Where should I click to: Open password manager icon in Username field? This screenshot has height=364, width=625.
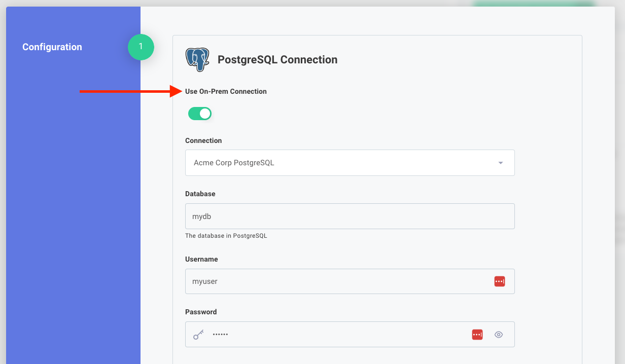(x=500, y=281)
